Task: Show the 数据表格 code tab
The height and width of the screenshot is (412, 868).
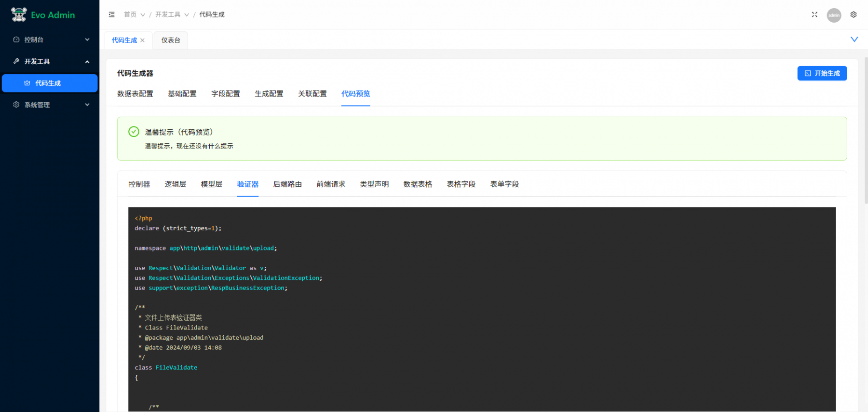Action: click(418, 184)
